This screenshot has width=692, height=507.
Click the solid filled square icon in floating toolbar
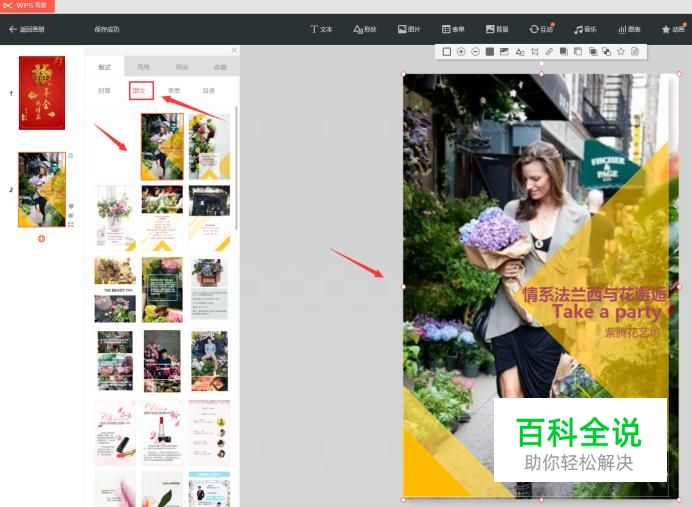pyautogui.click(x=489, y=52)
